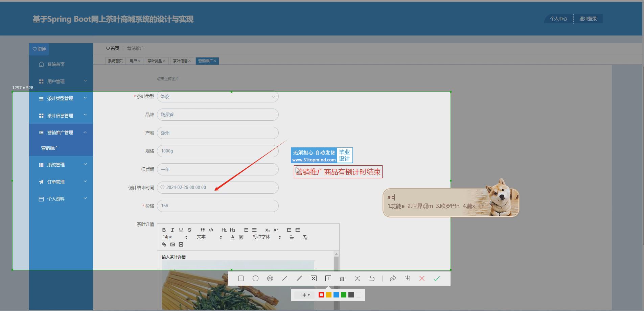This screenshot has height=311, width=644.
Task: Select the ellipse tool in screenshot toolbar
Action: click(x=255, y=279)
